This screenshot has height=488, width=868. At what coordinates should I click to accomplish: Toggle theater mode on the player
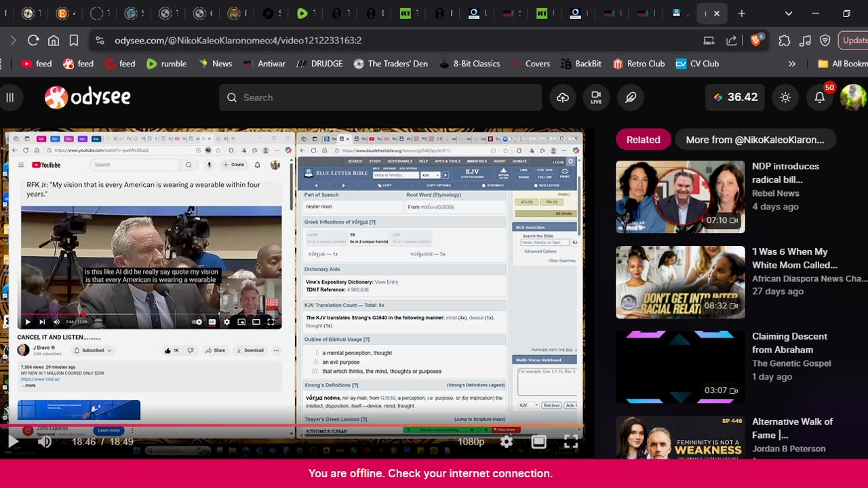point(539,442)
